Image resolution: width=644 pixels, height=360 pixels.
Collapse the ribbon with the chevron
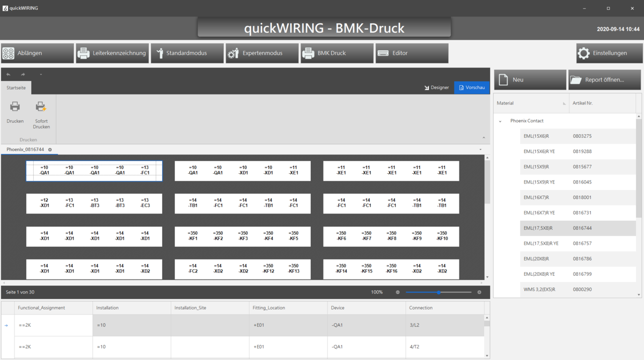[x=480, y=150]
